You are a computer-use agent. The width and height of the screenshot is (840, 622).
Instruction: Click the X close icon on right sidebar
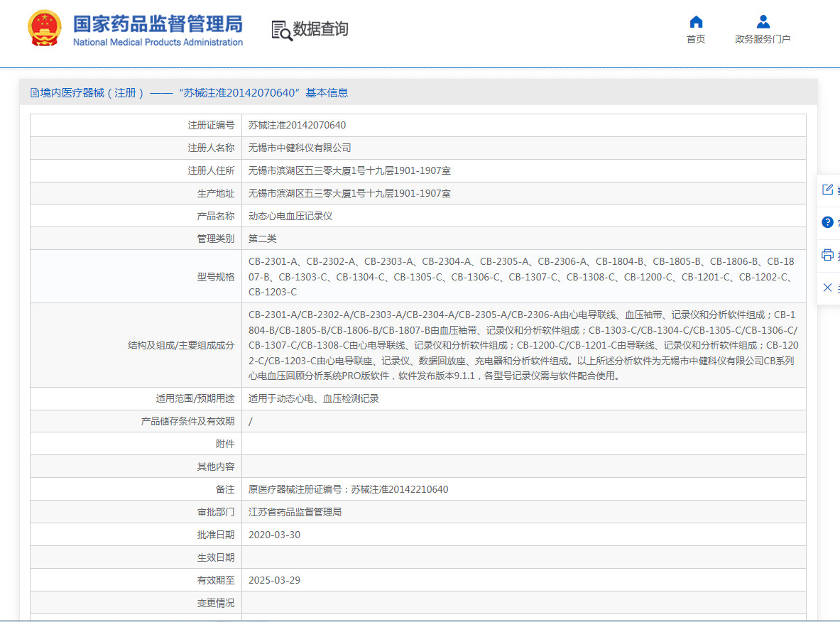828,288
